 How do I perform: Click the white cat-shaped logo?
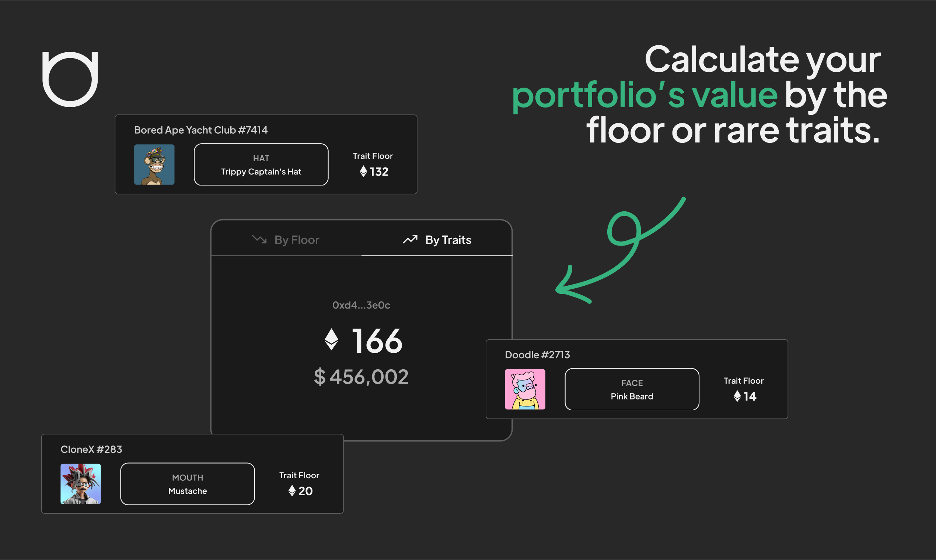[70, 79]
